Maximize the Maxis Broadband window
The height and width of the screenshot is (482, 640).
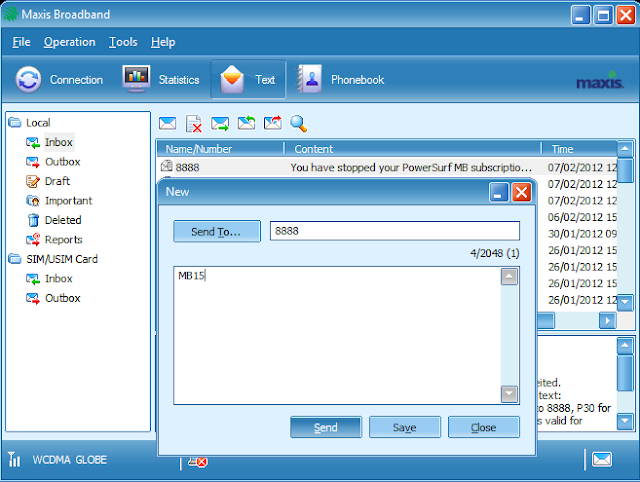click(x=603, y=16)
